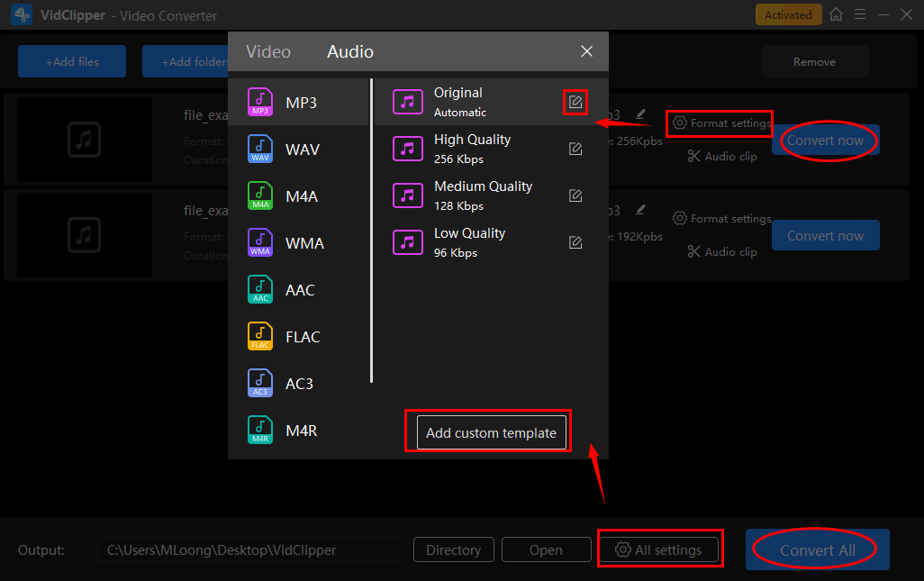
Task: Rename first file using pencil icon
Action: 640,114
